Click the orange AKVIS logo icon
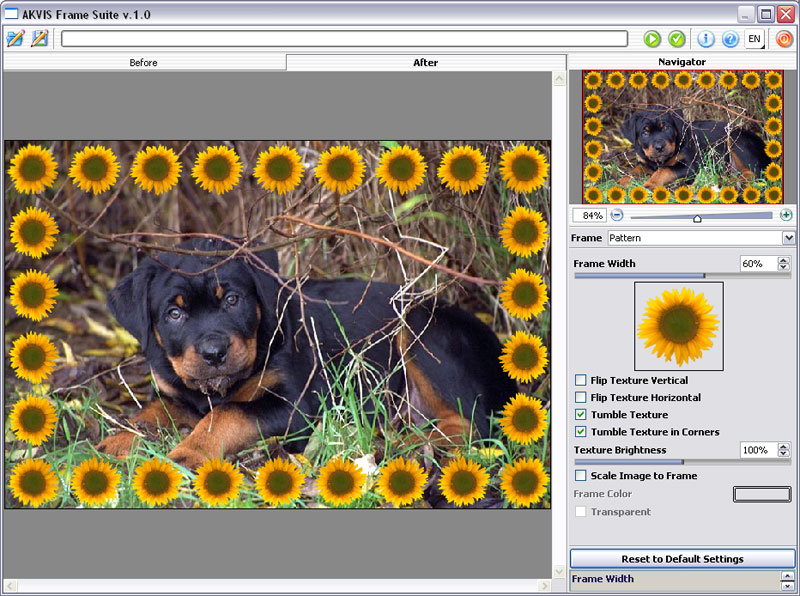Viewport: 800px width, 596px height. click(784, 39)
